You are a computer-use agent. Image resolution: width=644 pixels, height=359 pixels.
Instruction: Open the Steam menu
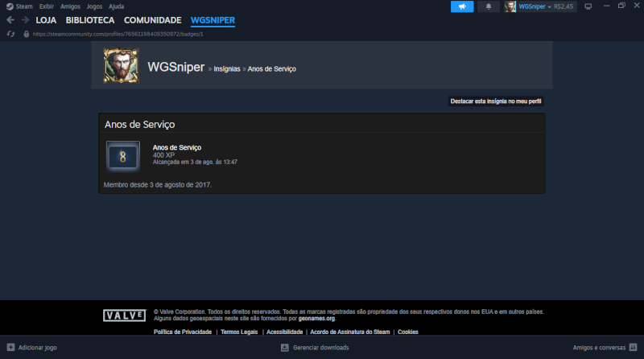click(x=19, y=6)
